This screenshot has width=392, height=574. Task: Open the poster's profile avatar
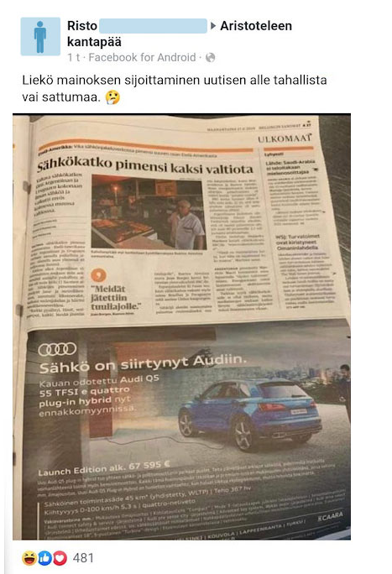pyautogui.click(x=40, y=37)
